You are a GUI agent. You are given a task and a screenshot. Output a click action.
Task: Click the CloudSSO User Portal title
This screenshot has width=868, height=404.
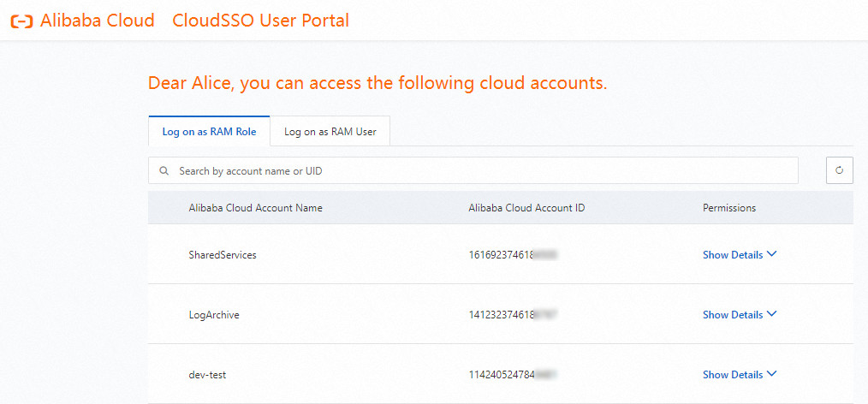coord(260,21)
